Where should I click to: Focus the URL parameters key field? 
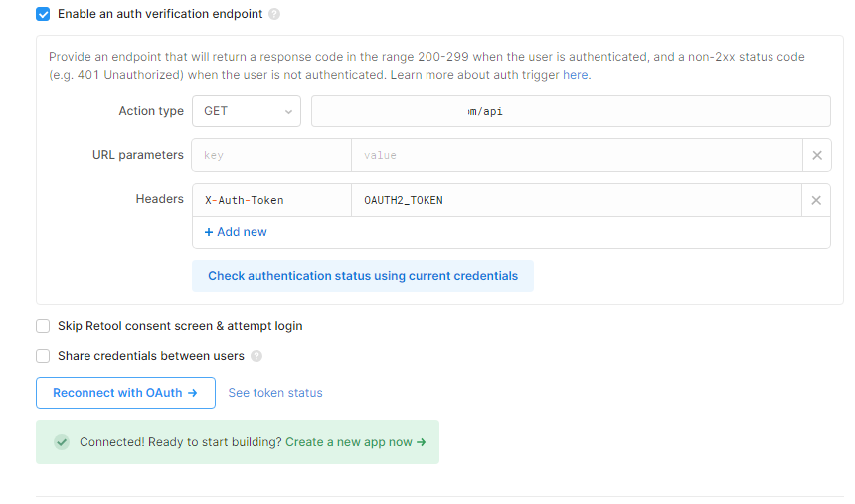(x=270, y=155)
